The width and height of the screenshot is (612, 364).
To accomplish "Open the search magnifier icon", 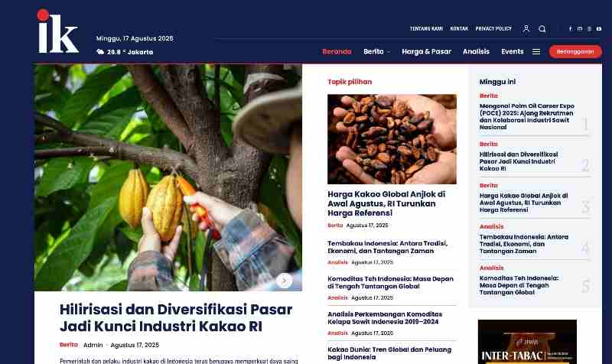I will 542,29.
